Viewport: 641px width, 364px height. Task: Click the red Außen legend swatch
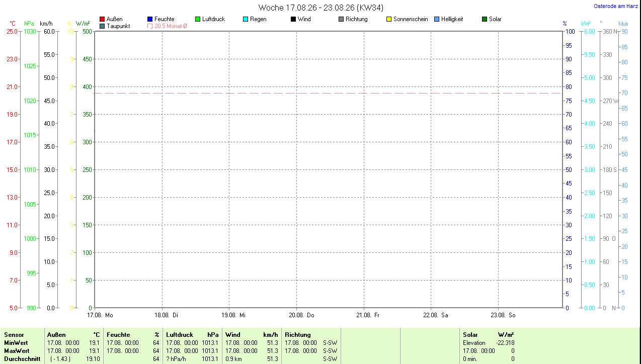click(x=102, y=19)
